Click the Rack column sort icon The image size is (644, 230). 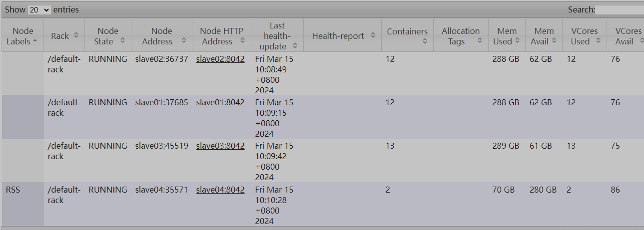coord(76,35)
